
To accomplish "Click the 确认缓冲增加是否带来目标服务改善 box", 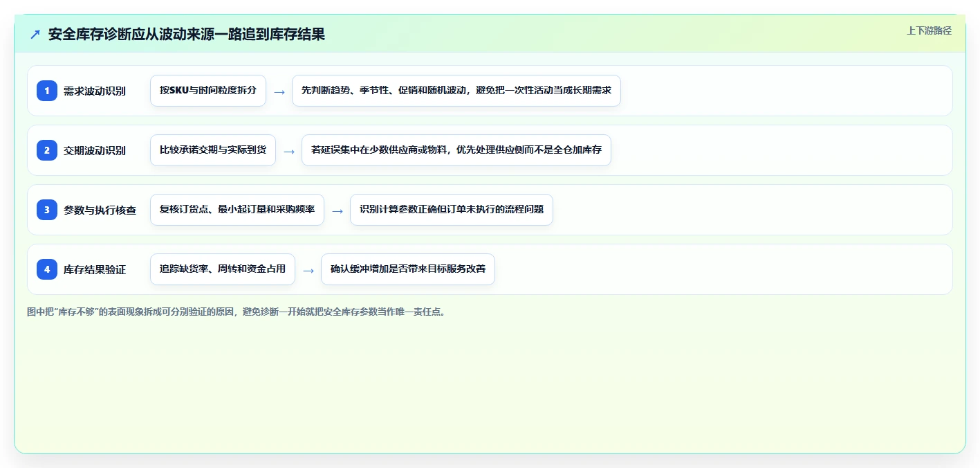I will click(x=408, y=269).
